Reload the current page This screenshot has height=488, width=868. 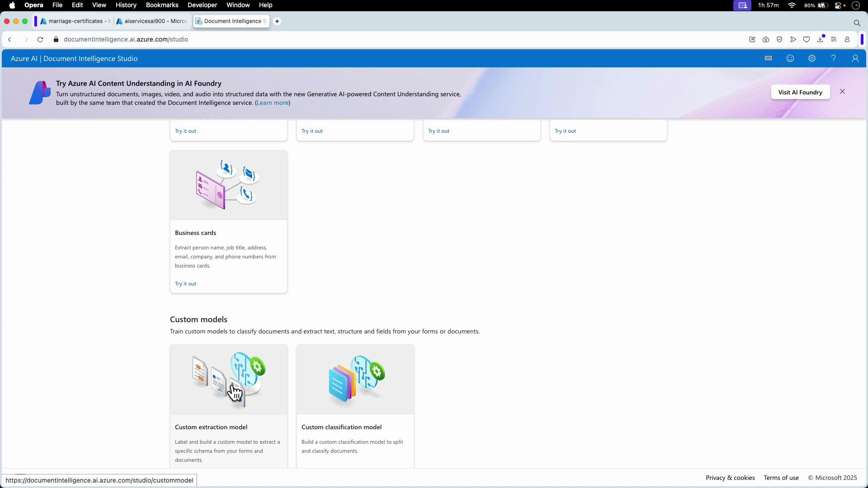(40, 40)
